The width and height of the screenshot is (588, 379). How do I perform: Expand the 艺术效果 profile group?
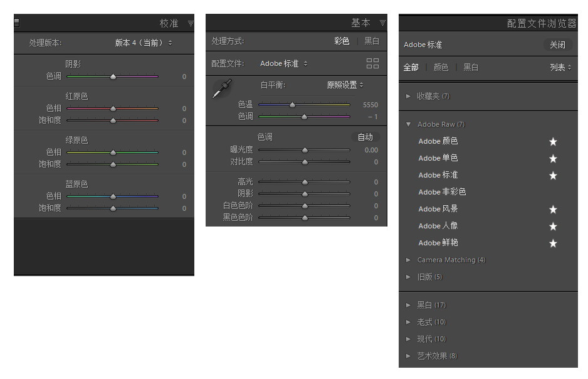pos(408,356)
